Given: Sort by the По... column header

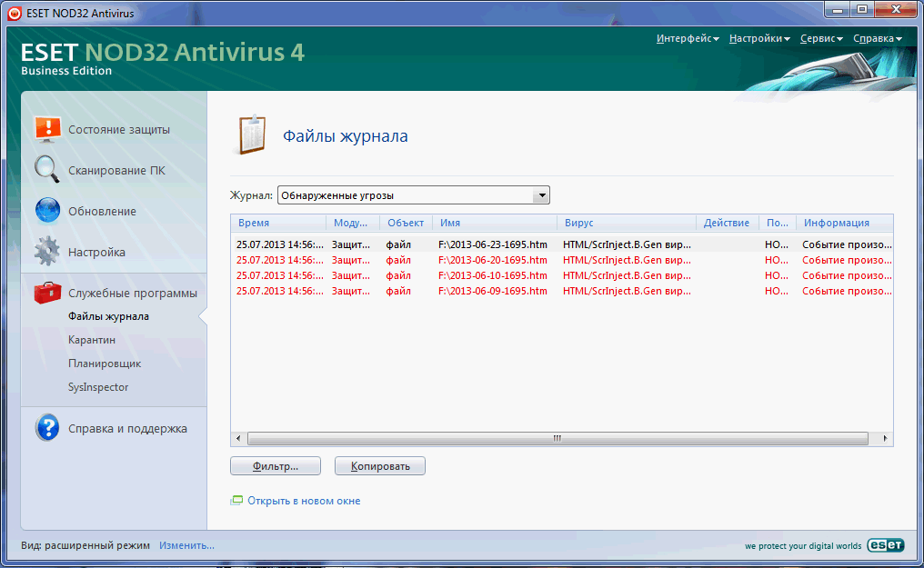Looking at the screenshot, I should coord(778,223).
